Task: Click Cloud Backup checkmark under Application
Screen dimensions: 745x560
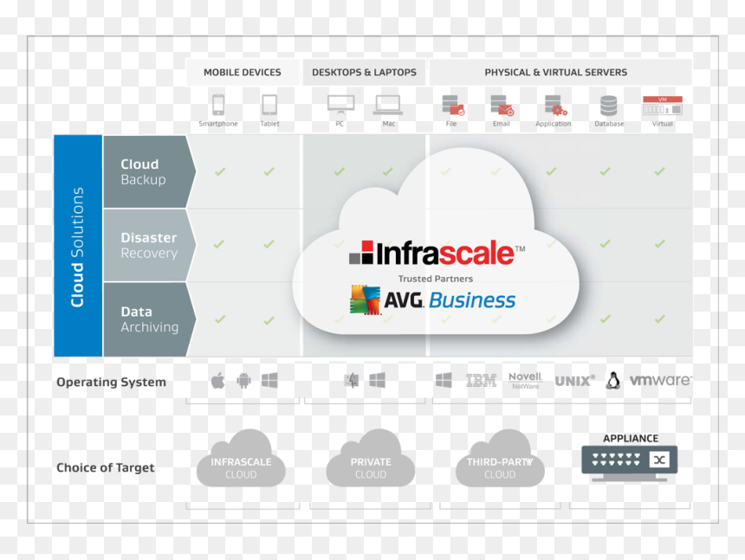Action: 551,171
